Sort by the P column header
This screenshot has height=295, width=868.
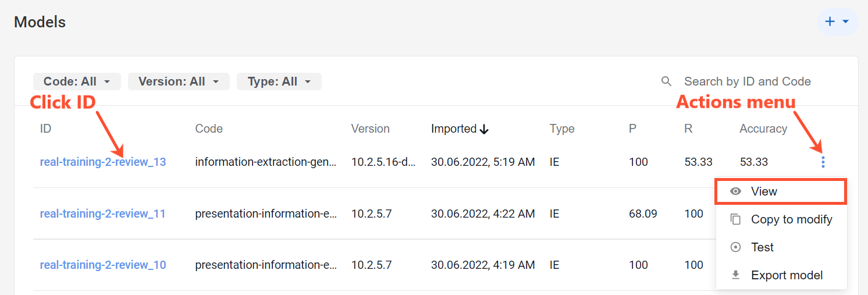point(633,129)
